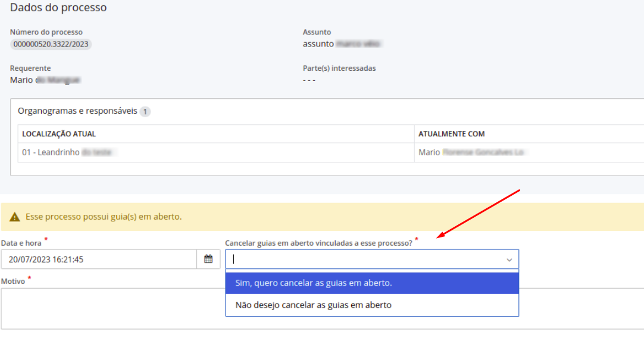The height and width of the screenshot is (341, 644).
Task: Click inside the Data e hora field
Action: click(x=99, y=259)
